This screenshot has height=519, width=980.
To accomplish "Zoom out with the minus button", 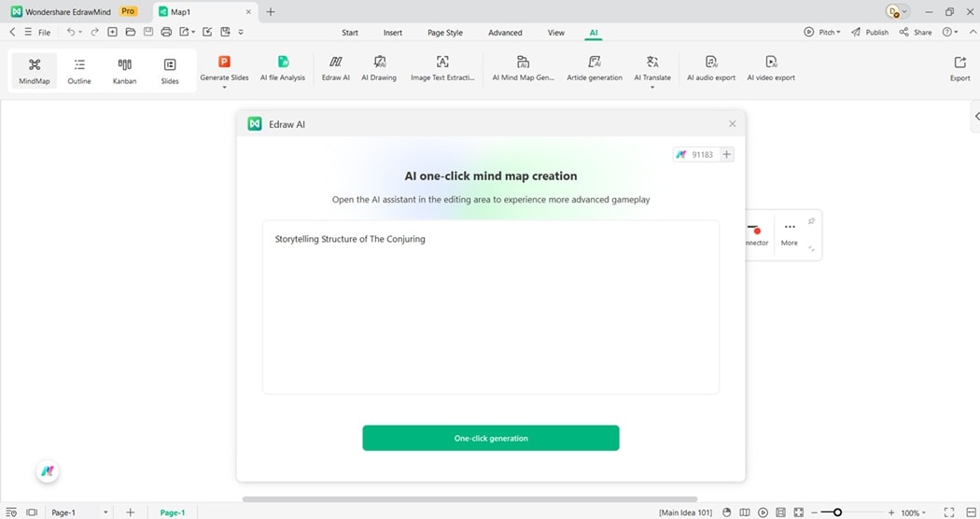I will coord(815,512).
